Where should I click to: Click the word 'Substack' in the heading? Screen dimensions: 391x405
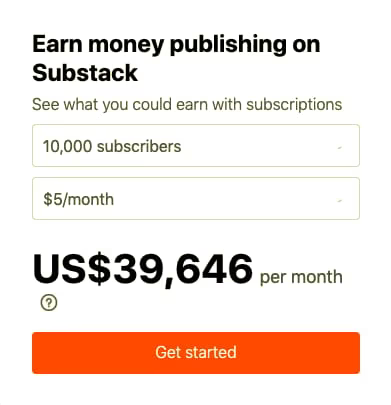tap(85, 73)
